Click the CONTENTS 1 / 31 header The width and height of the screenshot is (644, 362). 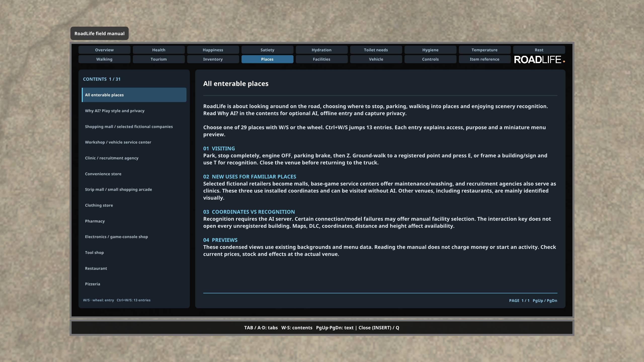pos(102,79)
